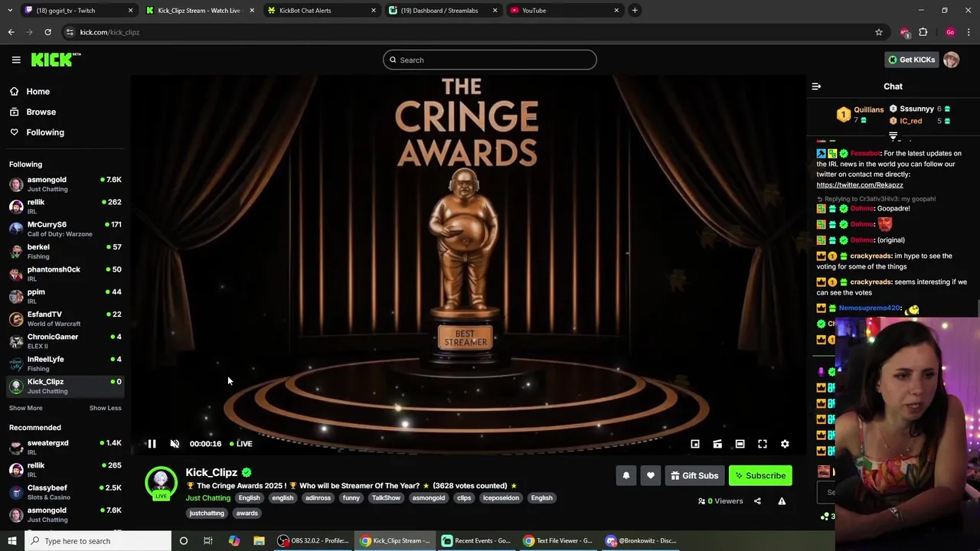Open the user profile avatar menu
Image resolution: width=980 pixels, height=551 pixels.
click(x=951, y=60)
